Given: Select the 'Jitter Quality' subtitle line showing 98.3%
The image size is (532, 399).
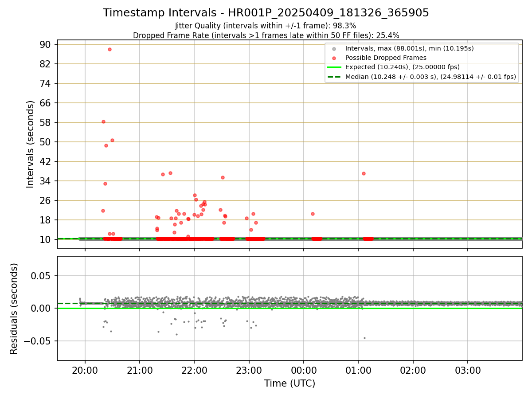Looking at the screenshot, I should [266, 26].
